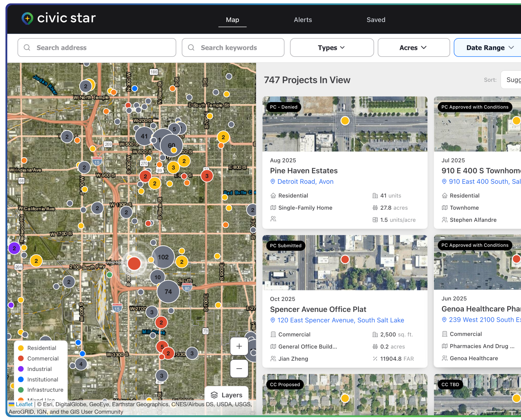Screen dimensions: 521x420
Task: Select the large red commercial map pin
Action: coord(134,263)
